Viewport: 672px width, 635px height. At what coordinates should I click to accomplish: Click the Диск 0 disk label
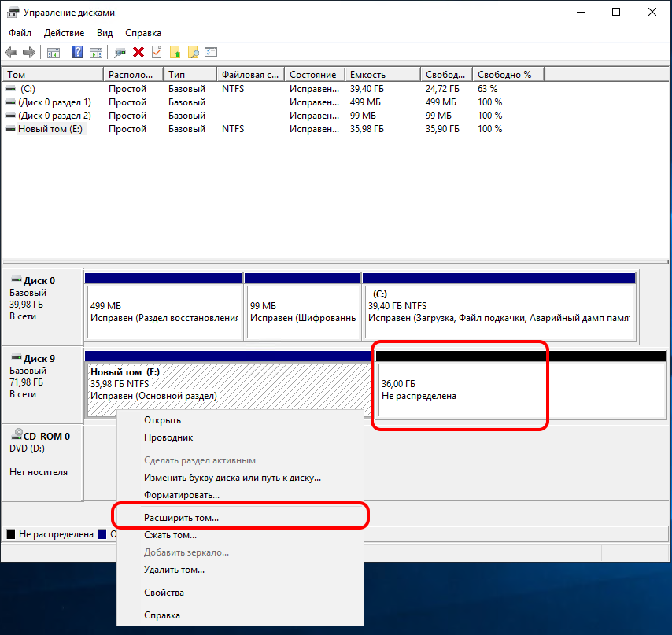tap(39, 281)
